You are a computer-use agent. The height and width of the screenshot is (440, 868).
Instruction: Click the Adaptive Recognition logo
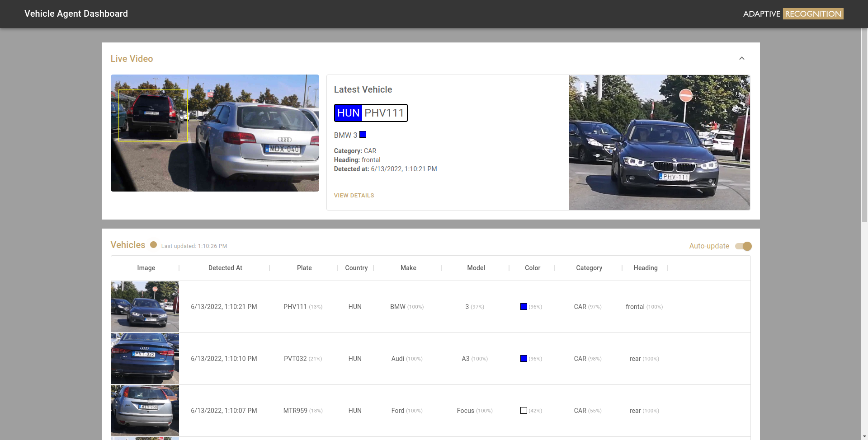pyautogui.click(x=793, y=14)
